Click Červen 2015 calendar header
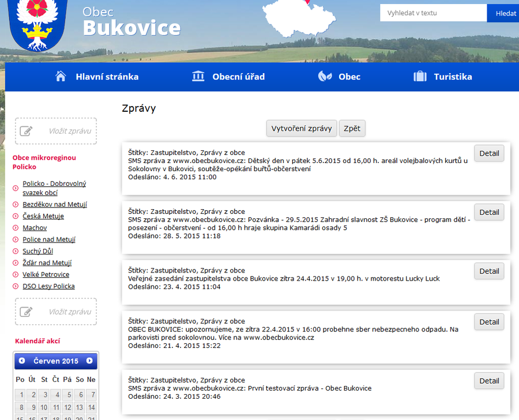Viewport: 519px width, 420px height. pos(55,361)
